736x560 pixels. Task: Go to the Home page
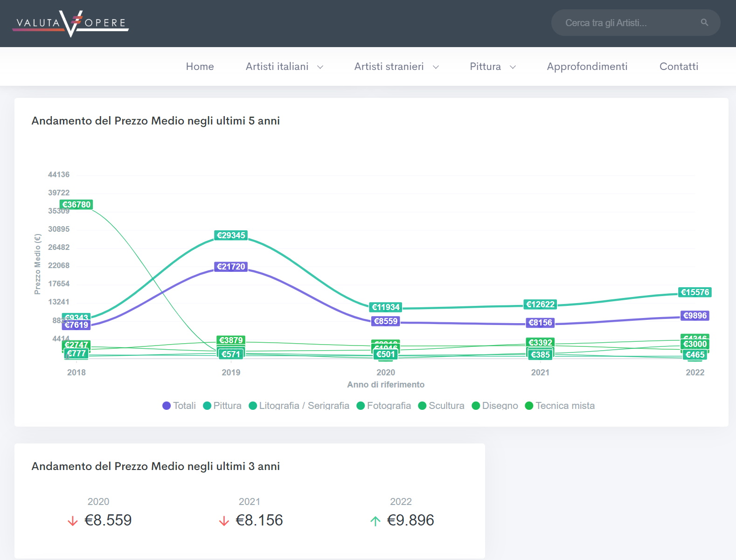click(200, 67)
